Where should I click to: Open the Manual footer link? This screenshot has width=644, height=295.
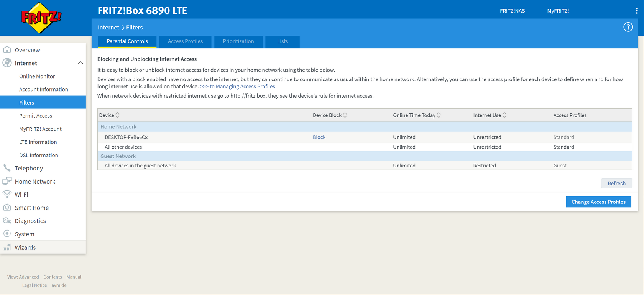pos(74,277)
